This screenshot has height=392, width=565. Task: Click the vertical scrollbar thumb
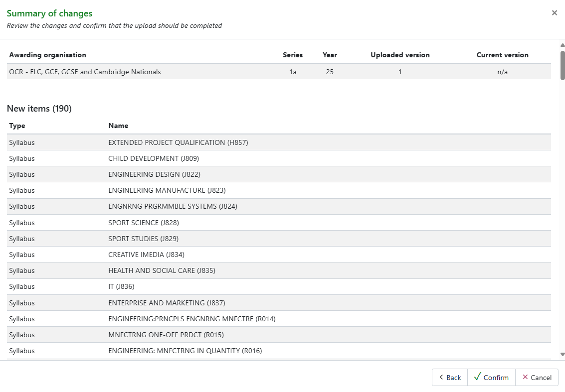click(x=563, y=65)
